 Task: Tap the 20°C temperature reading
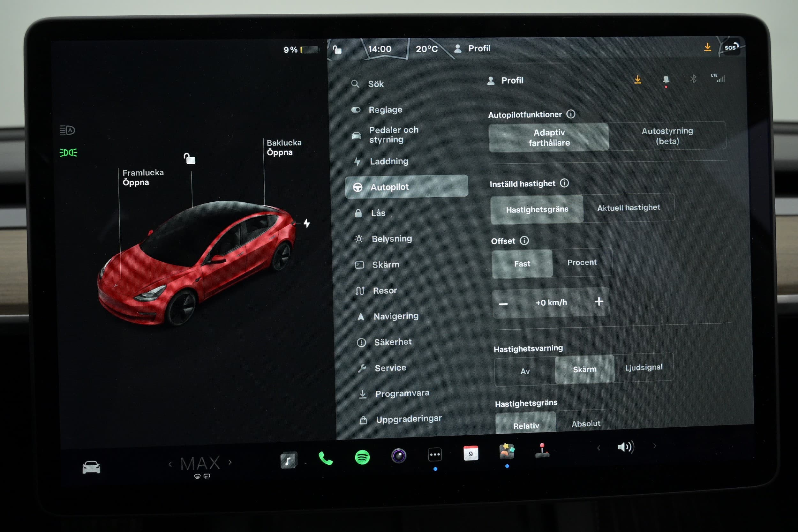click(426, 49)
